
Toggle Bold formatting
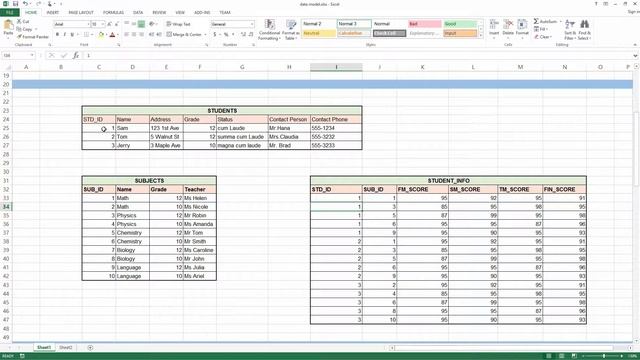(57, 35)
